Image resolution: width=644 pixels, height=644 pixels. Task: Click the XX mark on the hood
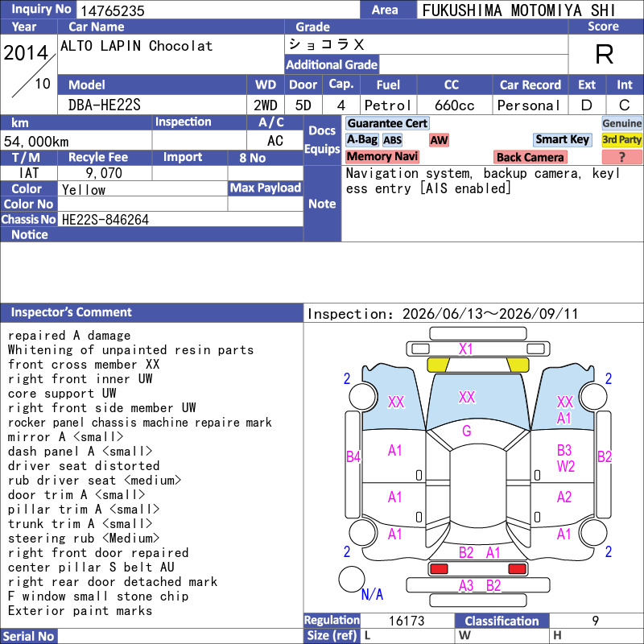pyautogui.click(x=467, y=397)
